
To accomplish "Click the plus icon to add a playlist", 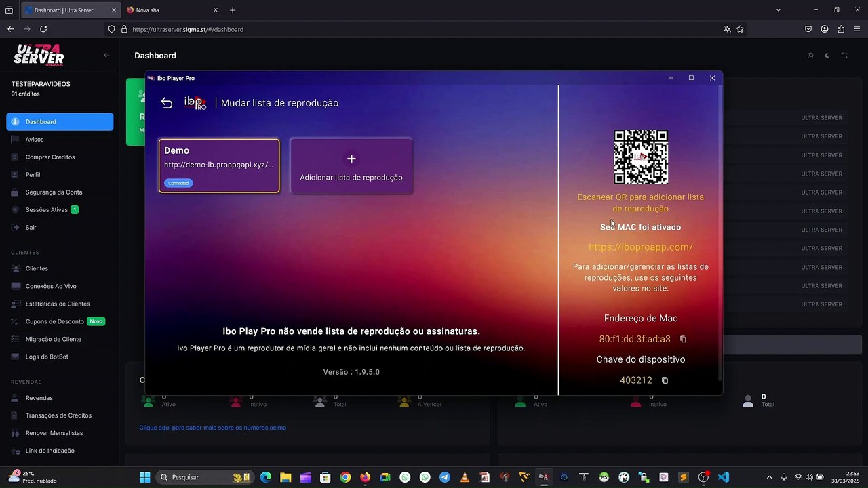I will click(x=351, y=159).
